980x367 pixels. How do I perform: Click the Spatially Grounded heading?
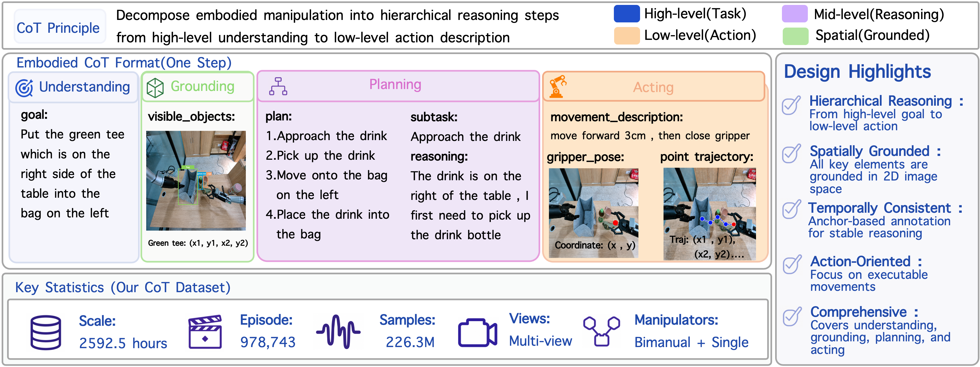coord(876,151)
